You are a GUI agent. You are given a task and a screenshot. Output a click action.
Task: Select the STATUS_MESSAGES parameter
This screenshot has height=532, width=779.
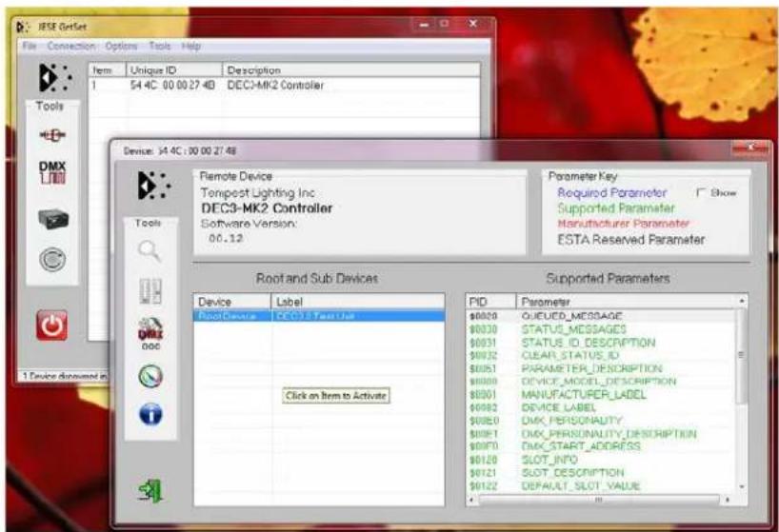click(x=574, y=329)
